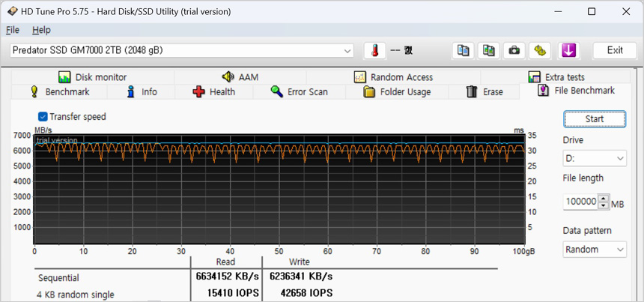Switch to the Info tab
The width and height of the screenshot is (644, 302).
pos(142,91)
